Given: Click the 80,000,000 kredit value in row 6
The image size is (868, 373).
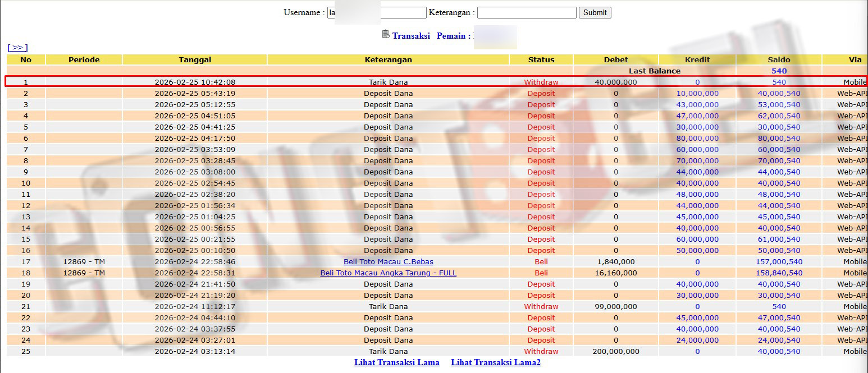Looking at the screenshot, I should 697,139.
